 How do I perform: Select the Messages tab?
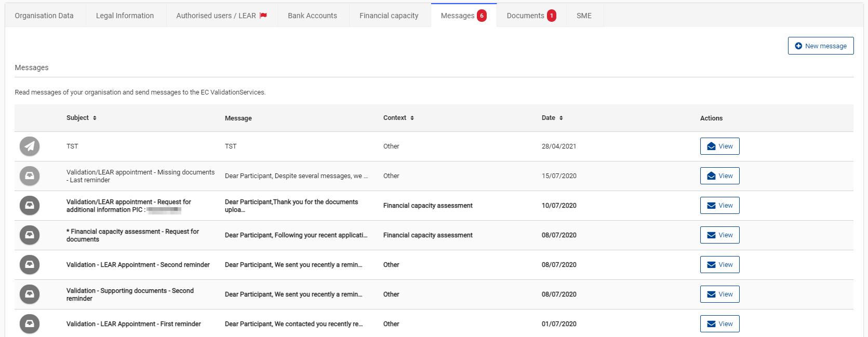pos(464,16)
